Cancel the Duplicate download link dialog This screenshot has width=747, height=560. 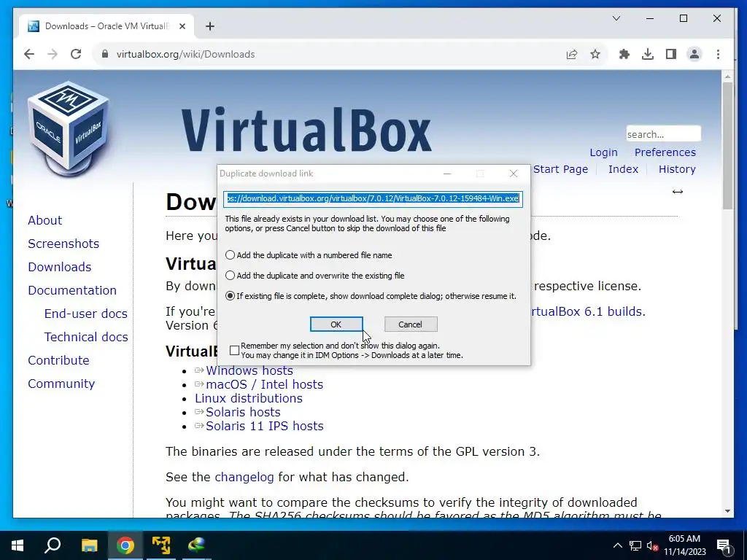411,324
